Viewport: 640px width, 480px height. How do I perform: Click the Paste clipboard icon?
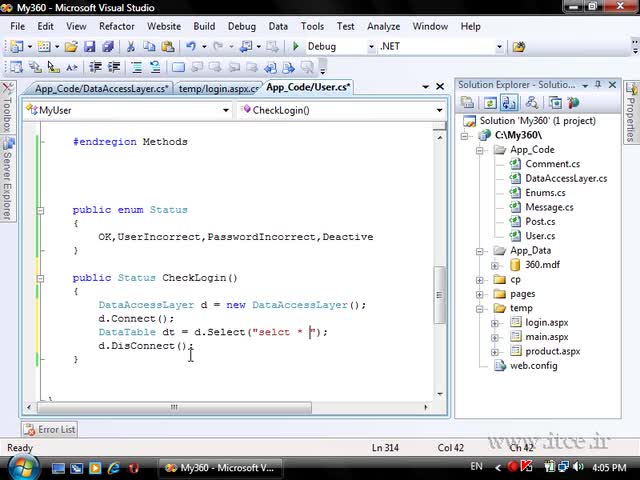(x=168, y=47)
